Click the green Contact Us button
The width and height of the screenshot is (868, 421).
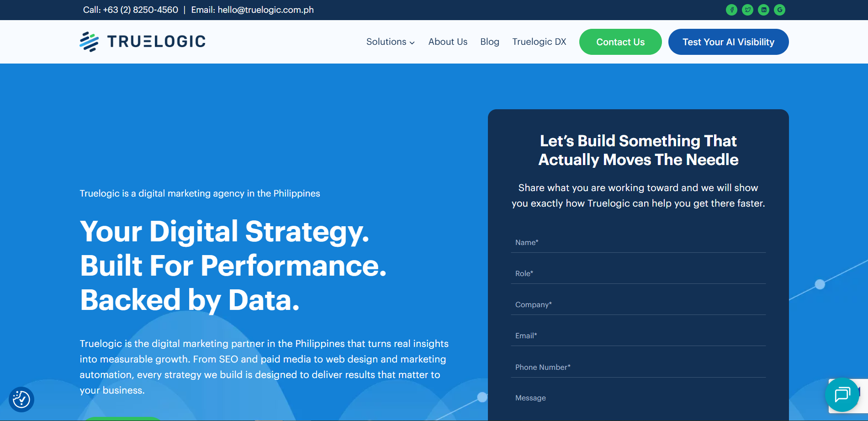point(620,42)
